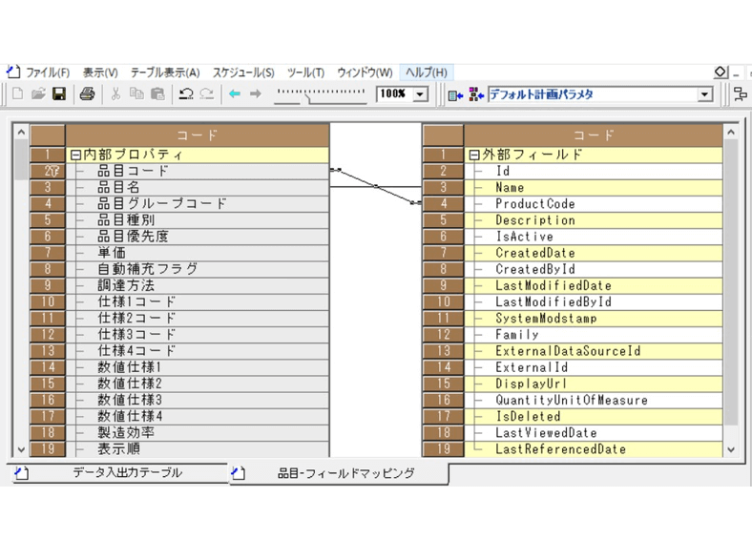Click the Open folder icon

coord(39,94)
